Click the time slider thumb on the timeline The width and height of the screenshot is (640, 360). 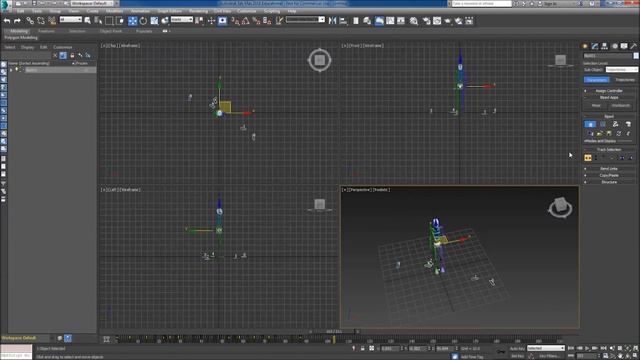click(334, 331)
